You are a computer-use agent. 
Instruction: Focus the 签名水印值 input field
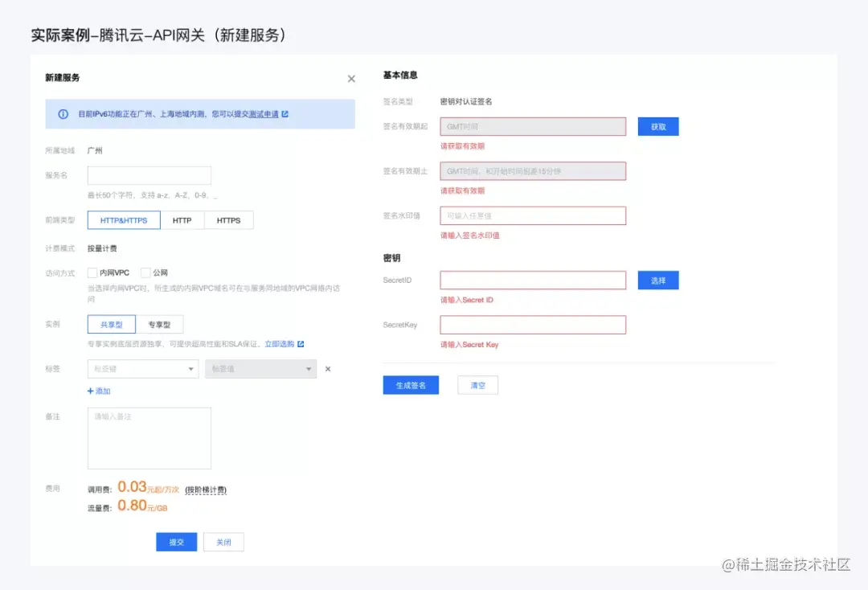click(x=533, y=216)
